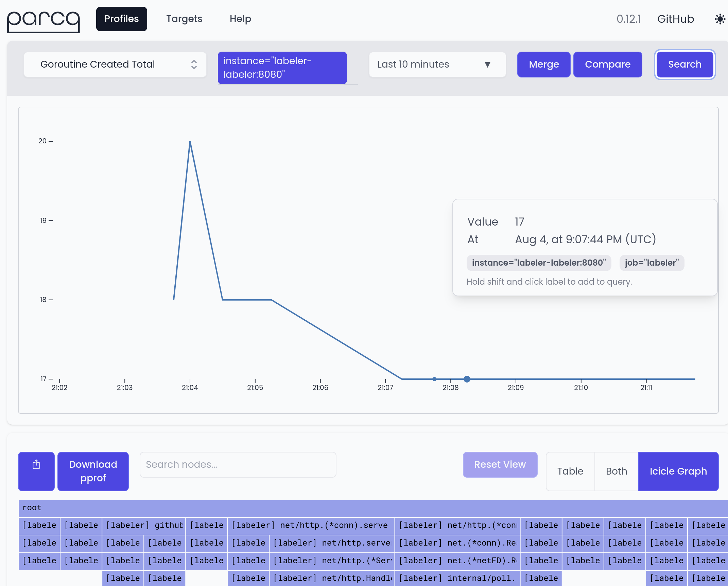Switch to Table view
The width and height of the screenshot is (728, 586).
570,471
